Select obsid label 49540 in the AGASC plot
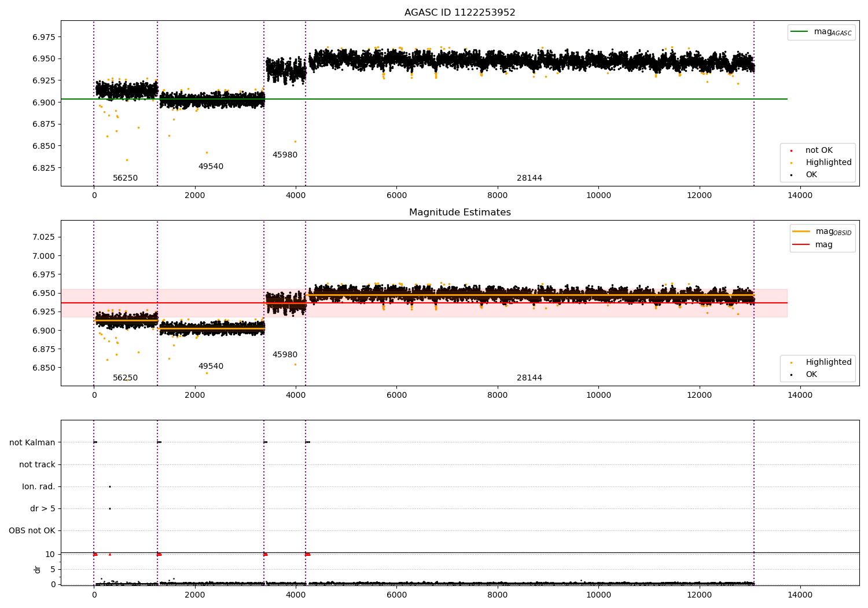 coord(211,167)
